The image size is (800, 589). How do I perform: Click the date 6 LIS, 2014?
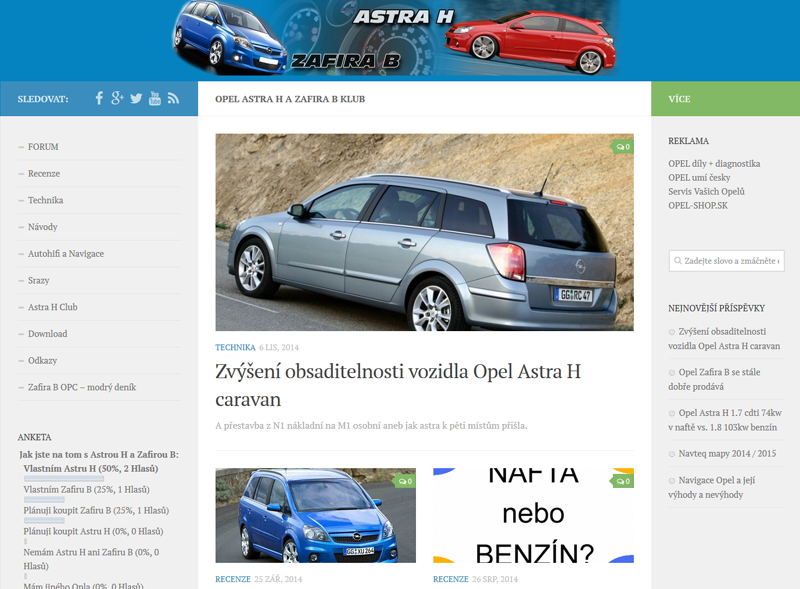tap(279, 348)
